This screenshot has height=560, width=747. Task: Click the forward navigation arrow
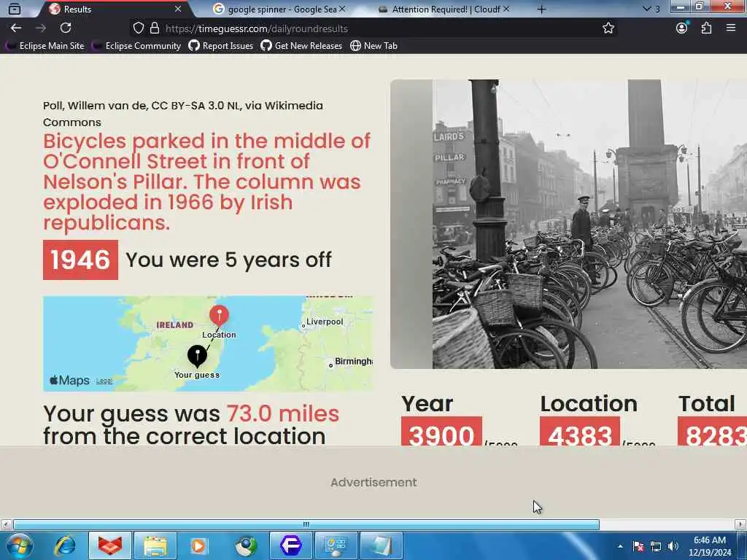pyautogui.click(x=41, y=28)
